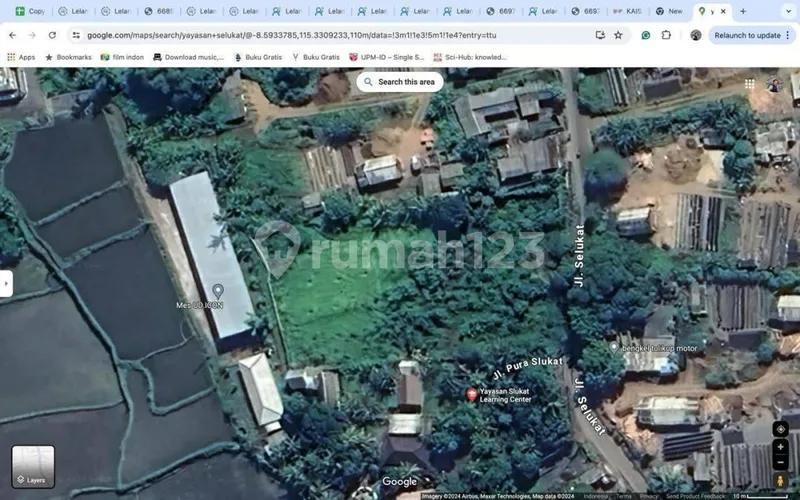Open the Sci-Hub bookmark

[x=470, y=57]
